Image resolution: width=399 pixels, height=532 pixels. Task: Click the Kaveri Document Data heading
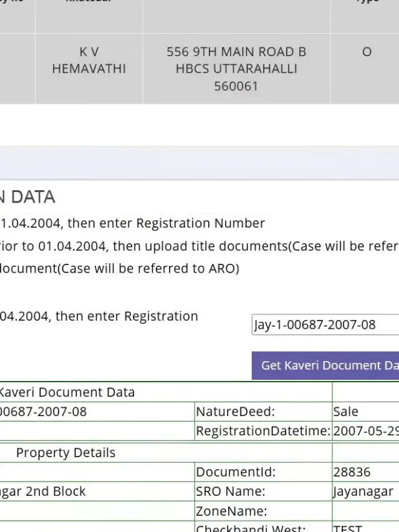pyautogui.click(x=67, y=392)
